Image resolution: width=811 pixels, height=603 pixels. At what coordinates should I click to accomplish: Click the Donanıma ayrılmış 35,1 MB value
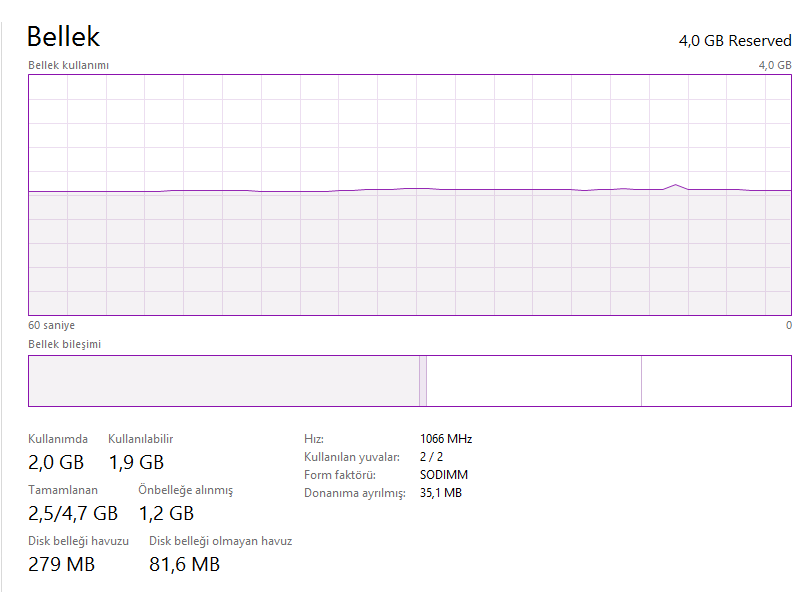[441, 493]
